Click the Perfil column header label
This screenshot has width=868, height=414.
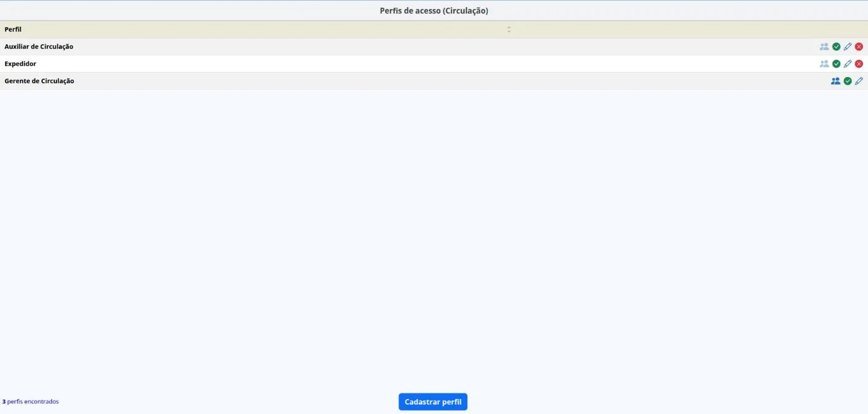(x=13, y=29)
